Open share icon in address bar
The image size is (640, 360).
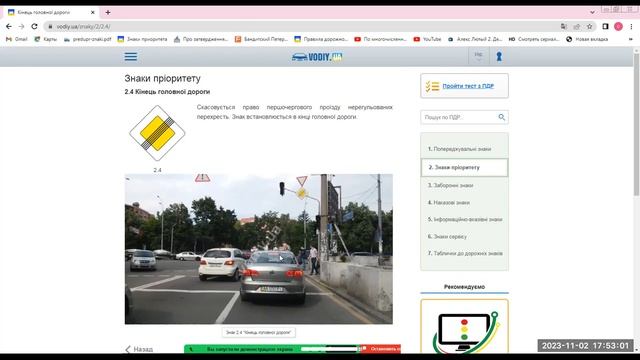(x=577, y=27)
